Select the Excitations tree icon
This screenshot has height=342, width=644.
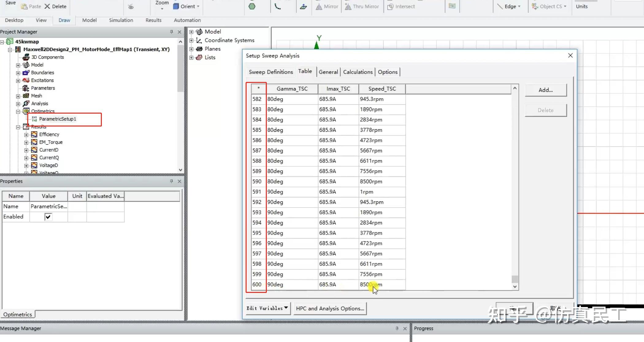(x=26, y=80)
